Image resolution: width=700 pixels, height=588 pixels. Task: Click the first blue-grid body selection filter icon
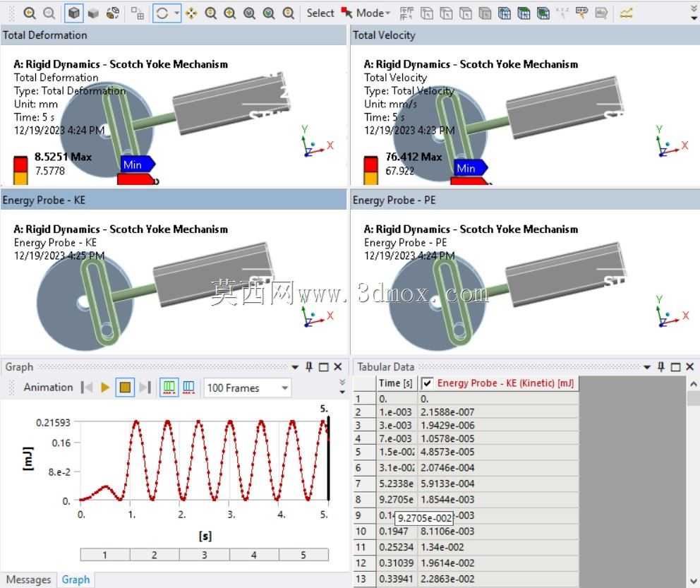[505, 13]
